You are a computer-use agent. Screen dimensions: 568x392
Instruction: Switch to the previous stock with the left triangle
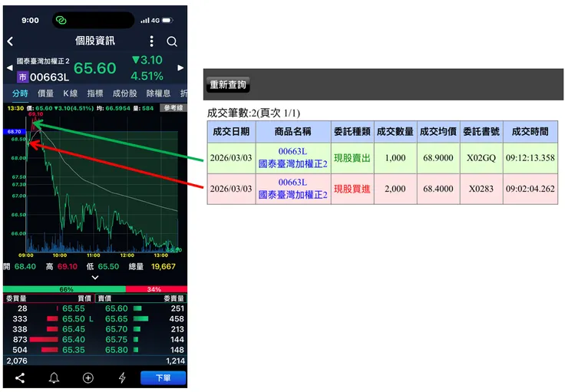click(9, 68)
